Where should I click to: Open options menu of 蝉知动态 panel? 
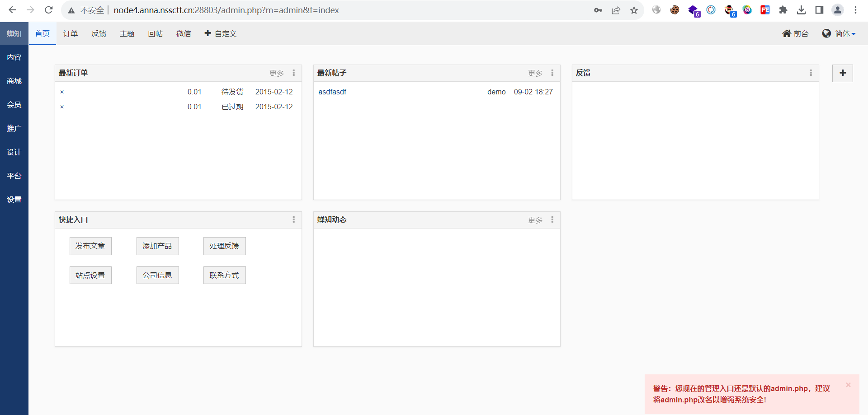[x=552, y=219]
